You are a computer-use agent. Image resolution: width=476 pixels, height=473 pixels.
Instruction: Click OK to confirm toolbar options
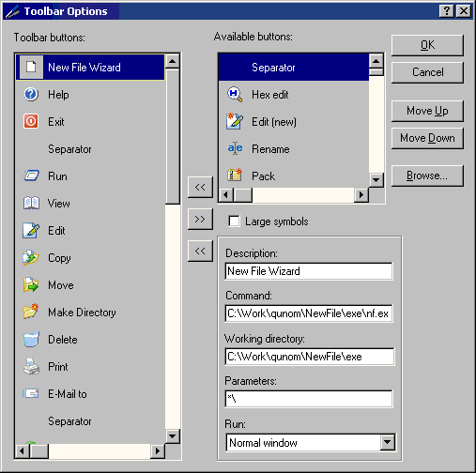click(x=427, y=45)
